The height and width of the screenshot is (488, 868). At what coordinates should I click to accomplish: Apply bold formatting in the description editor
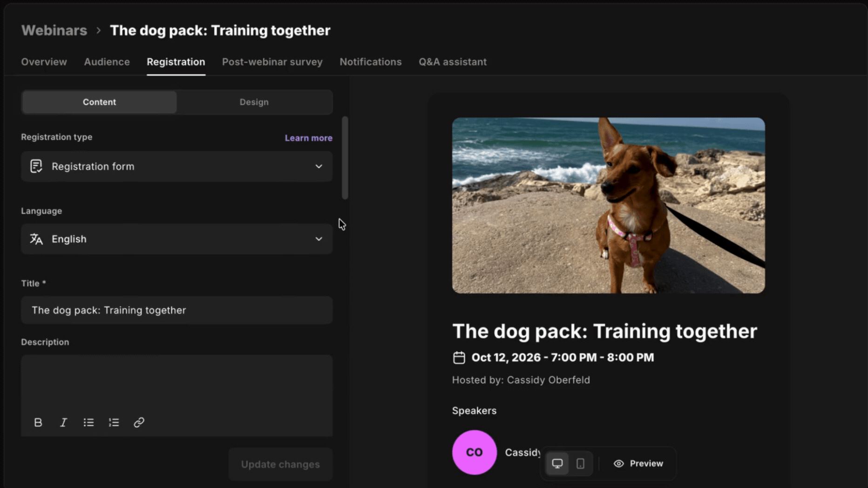point(38,422)
